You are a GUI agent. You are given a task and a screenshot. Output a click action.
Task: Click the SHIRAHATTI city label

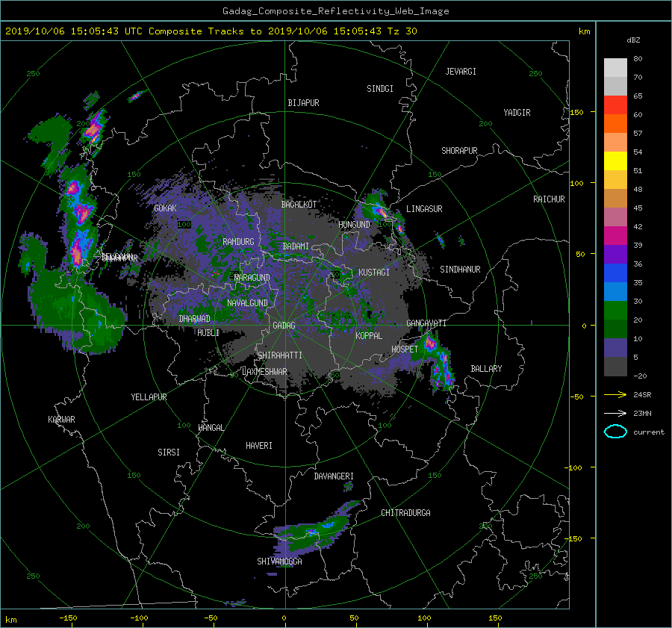[x=280, y=355]
